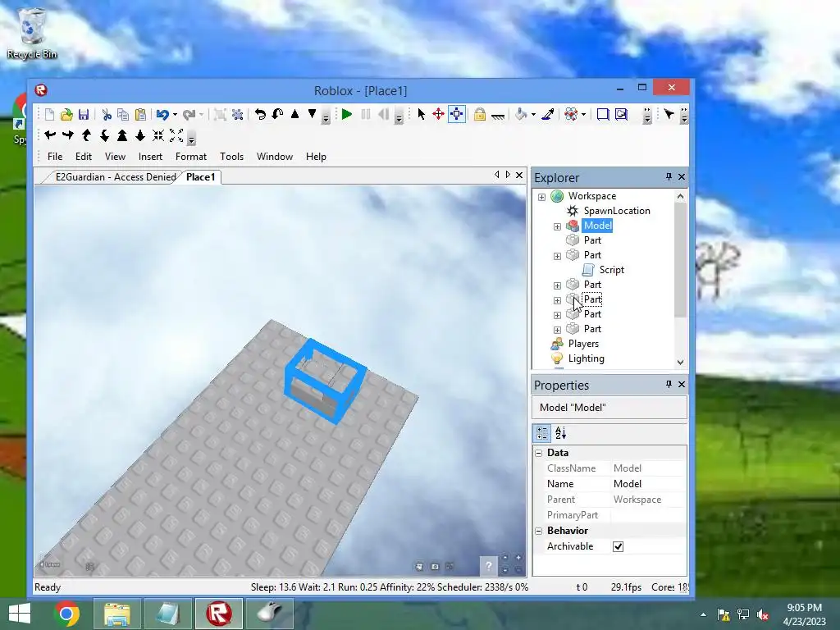Image resolution: width=840 pixels, height=630 pixels.
Task: Tilt camera up with the curved up arrow
Action: point(86,135)
